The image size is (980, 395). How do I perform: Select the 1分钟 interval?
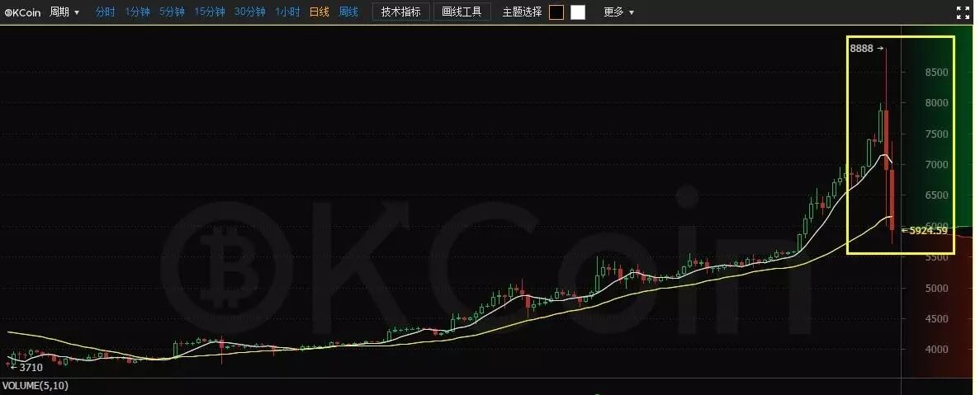pyautogui.click(x=137, y=12)
